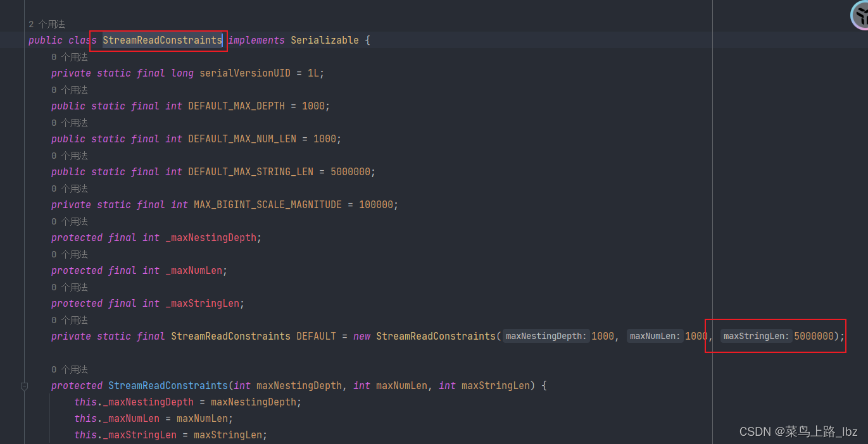This screenshot has height=444, width=868.
Task: Open '0 个用法' hint above DEFAULT_MAX_NUM_LEN line
Action: pyautogui.click(x=70, y=123)
